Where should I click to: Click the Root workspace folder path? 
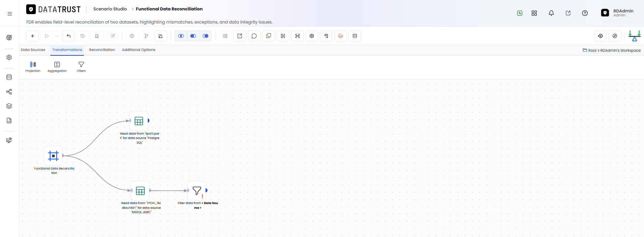(590, 50)
